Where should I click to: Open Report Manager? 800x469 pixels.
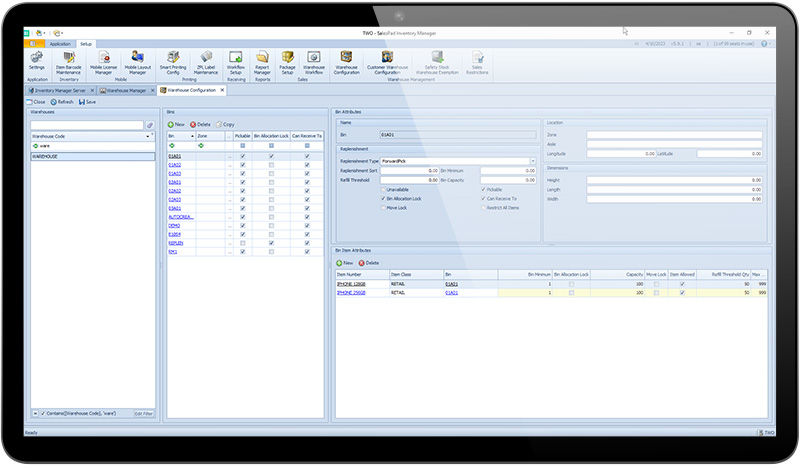pyautogui.click(x=262, y=63)
